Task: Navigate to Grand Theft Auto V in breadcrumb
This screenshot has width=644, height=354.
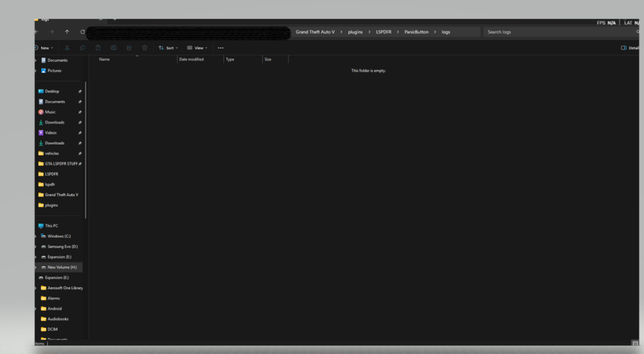Action: (315, 32)
